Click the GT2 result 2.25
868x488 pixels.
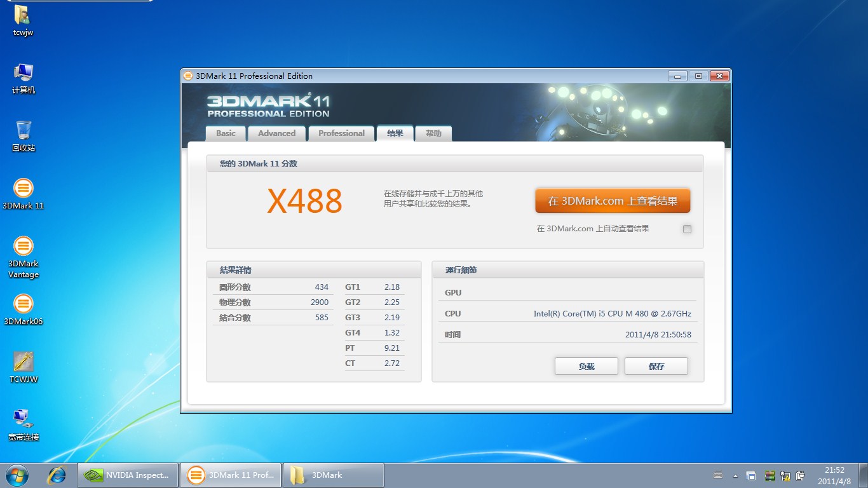pos(392,302)
